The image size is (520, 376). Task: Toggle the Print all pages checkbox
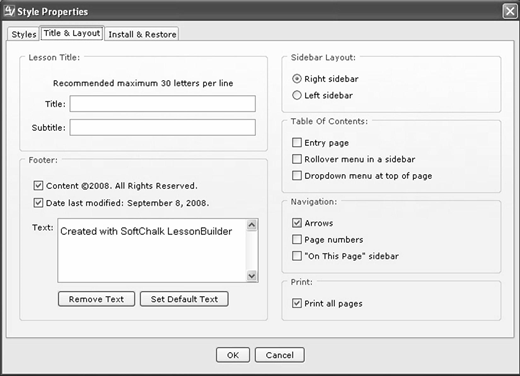pos(297,303)
